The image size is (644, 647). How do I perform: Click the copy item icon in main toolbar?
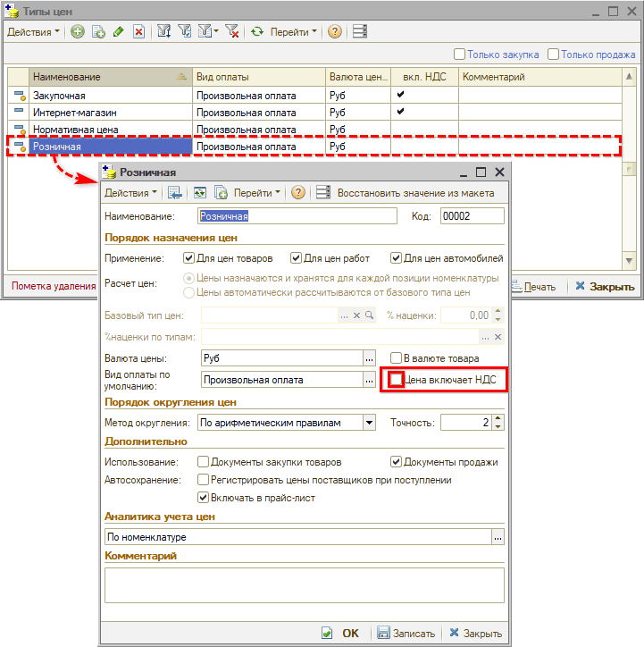point(98,31)
